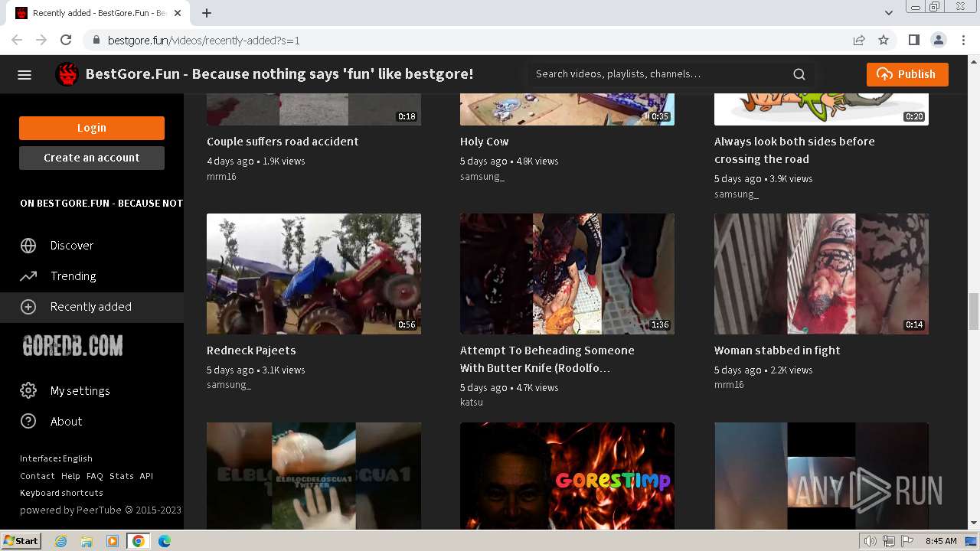Image resolution: width=980 pixels, height=551 pixels.
Task: Click the Windows Start button
Action: pyautogui.click(x=21, y=541)
